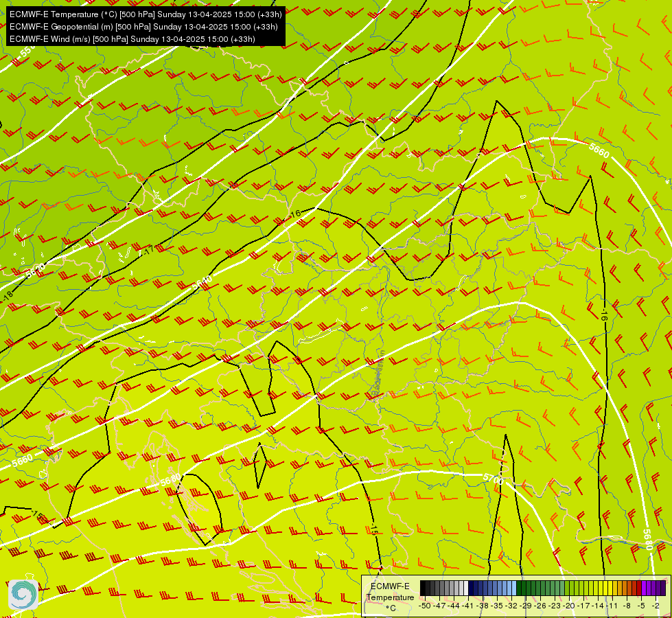Click the -20 legend tick value
The image size is (672, 618).
570,606
